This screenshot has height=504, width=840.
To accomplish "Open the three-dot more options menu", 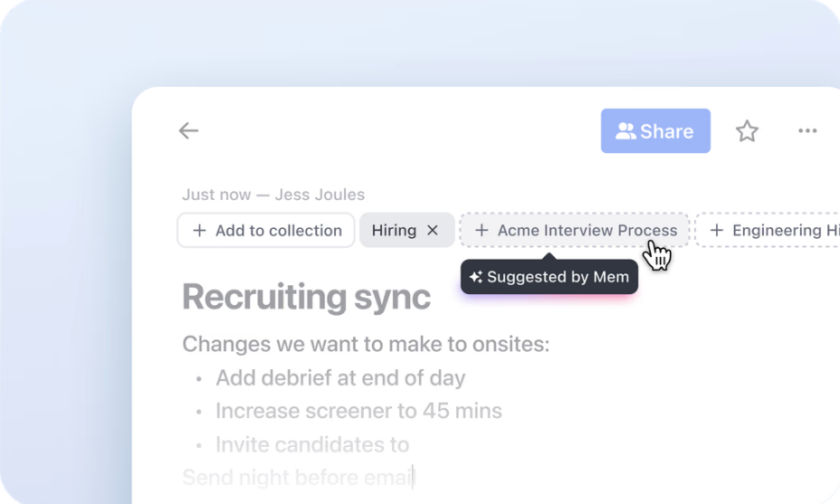I will pos(807,130).
